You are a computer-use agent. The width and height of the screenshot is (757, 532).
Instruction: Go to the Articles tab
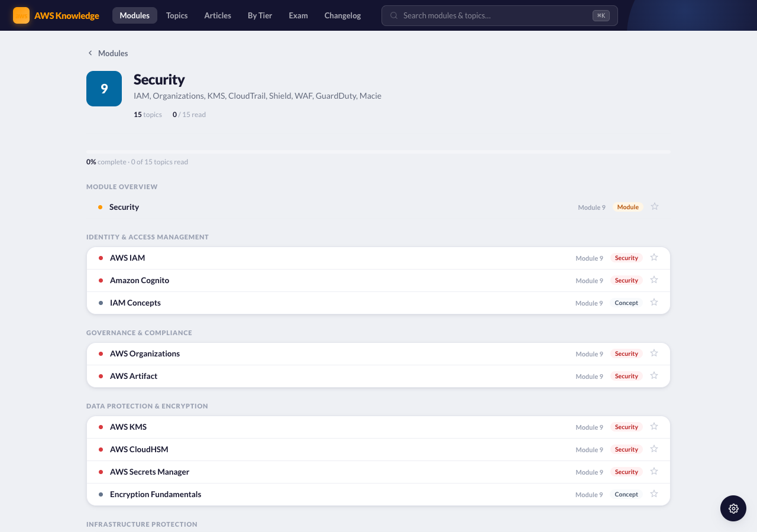[218, 15]
